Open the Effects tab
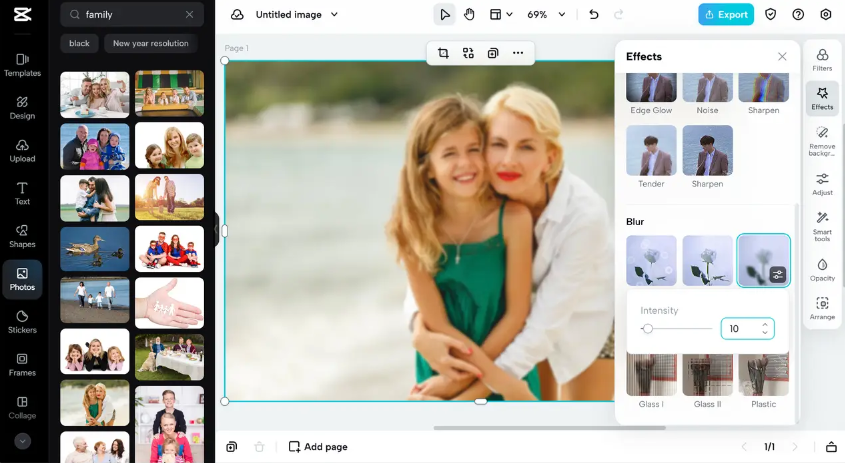This screenshot has height=463, width=845. click(822, 99)
